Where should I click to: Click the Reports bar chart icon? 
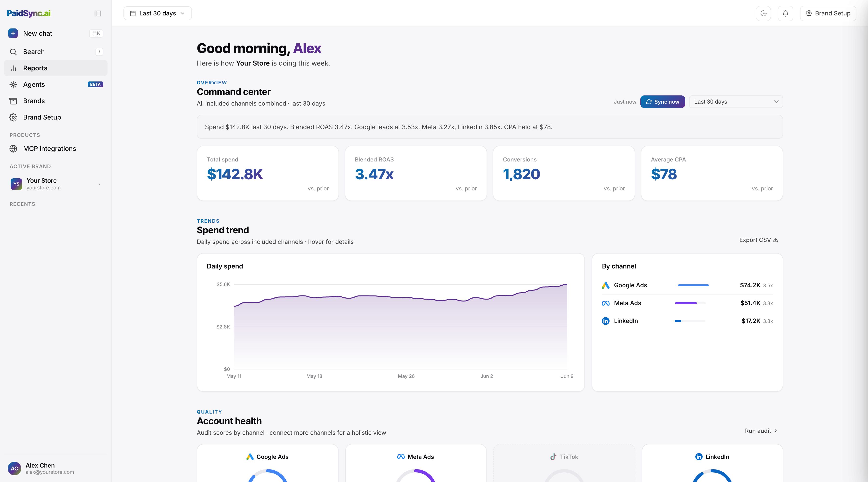13,68
